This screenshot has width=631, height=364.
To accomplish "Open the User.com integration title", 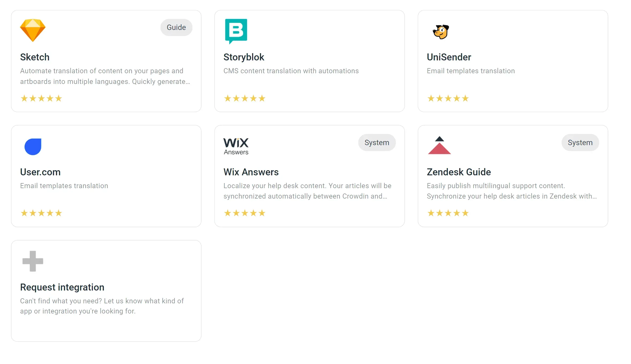I will click(40, 172).
